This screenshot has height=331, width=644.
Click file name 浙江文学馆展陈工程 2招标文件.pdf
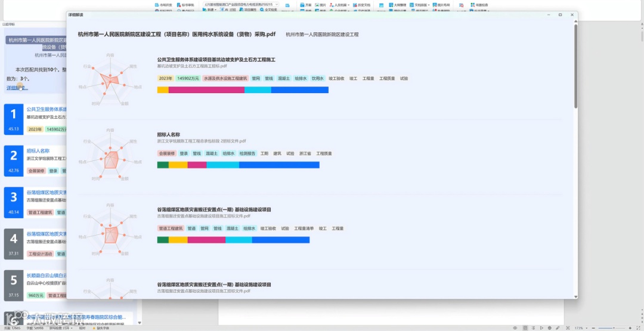point(202,141)
